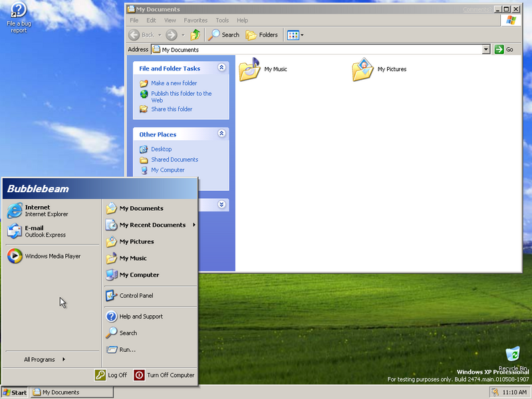Image resolution: width=532 pixels, height=399 pixels.
Task: Open the Favorites menu
Action: [196, 21]
